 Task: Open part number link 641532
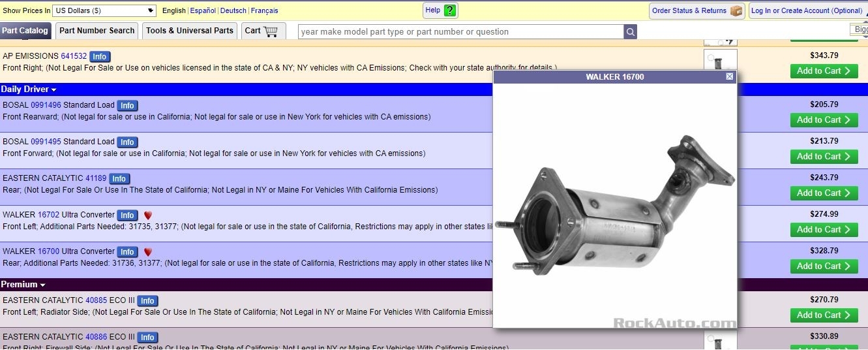tap(74, 56)
